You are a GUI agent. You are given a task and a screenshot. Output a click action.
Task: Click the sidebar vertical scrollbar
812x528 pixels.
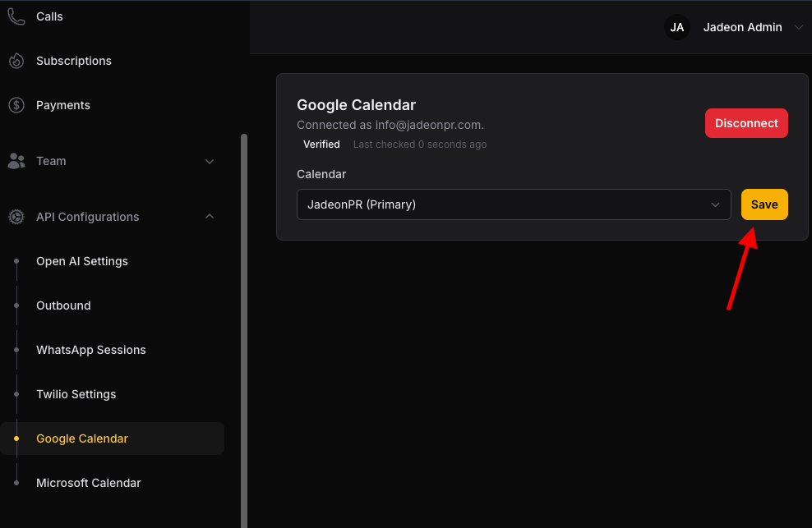click(244, 331)
